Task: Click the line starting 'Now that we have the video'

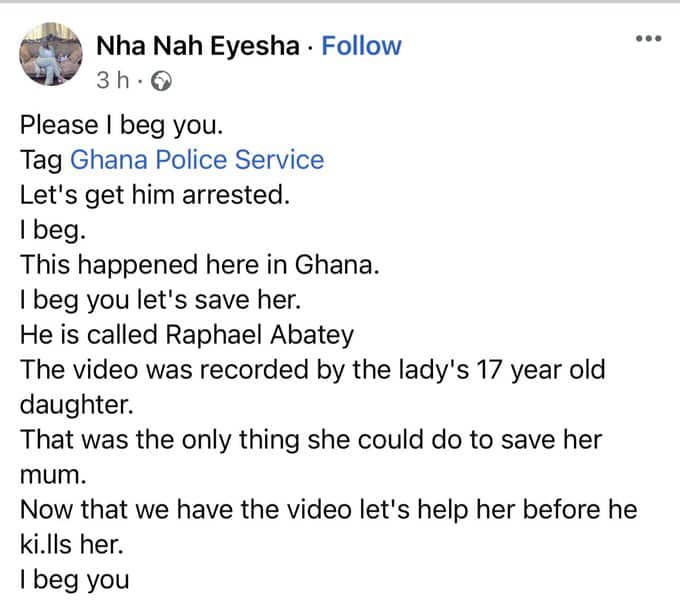Action: coord(328,510)
